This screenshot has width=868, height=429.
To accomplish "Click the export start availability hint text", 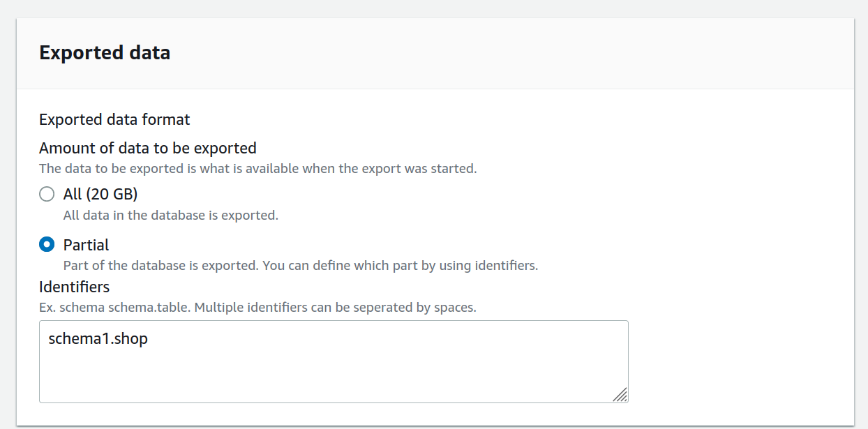I will coord(258,168).
